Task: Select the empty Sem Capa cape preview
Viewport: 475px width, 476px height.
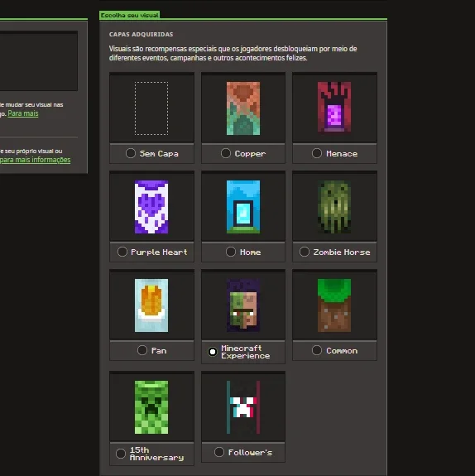Action: (151, 108)
